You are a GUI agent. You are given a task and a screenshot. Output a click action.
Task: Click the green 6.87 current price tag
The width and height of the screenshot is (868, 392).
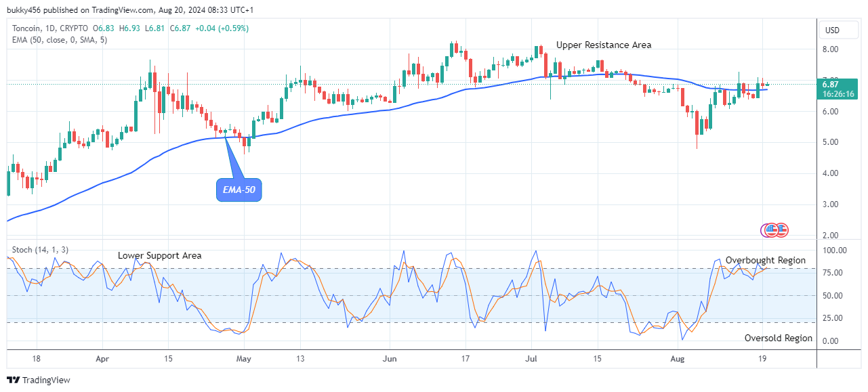[839, 88]
